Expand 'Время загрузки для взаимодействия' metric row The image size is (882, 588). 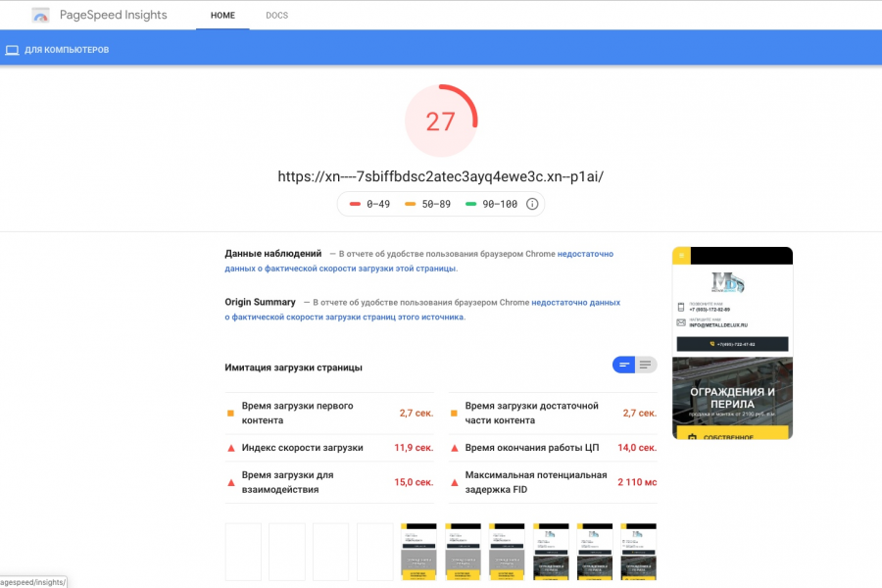pos(329,482)
